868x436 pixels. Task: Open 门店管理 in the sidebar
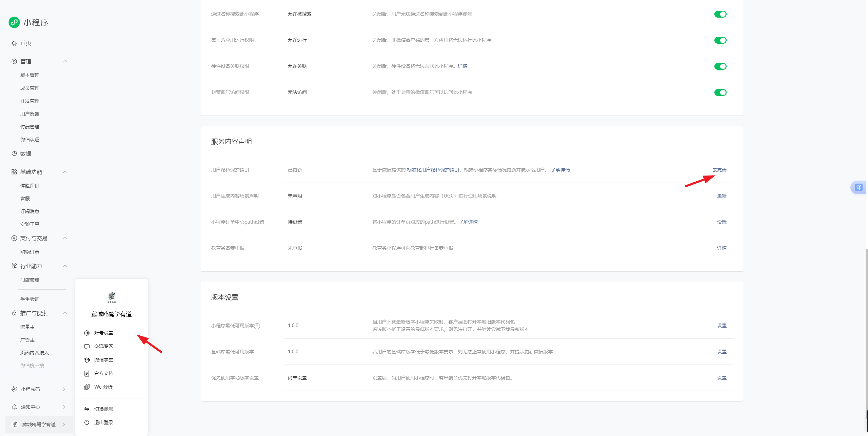30,280
